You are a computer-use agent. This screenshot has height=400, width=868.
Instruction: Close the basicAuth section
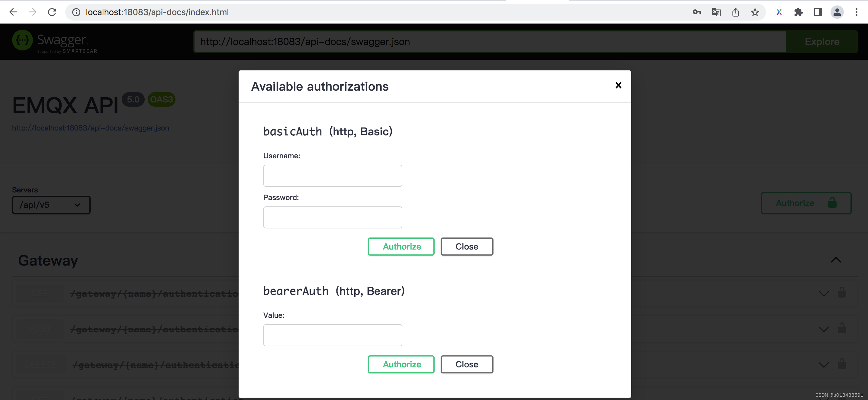[x=467, y=247]
